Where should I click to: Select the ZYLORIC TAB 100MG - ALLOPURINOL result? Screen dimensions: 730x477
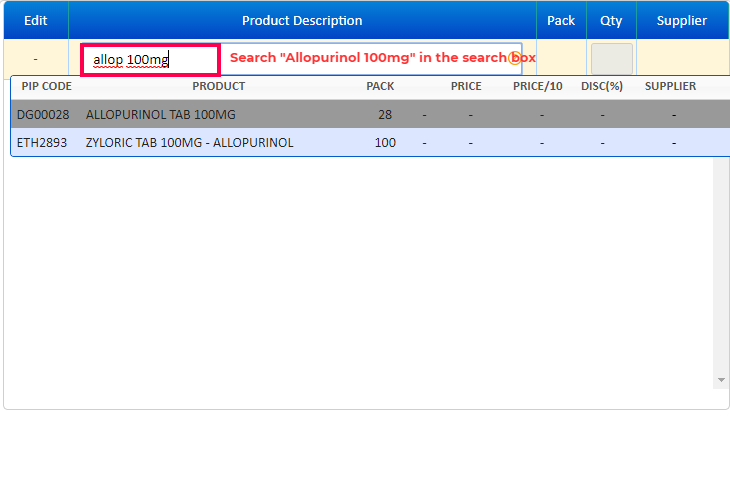[x=190, y=142]
